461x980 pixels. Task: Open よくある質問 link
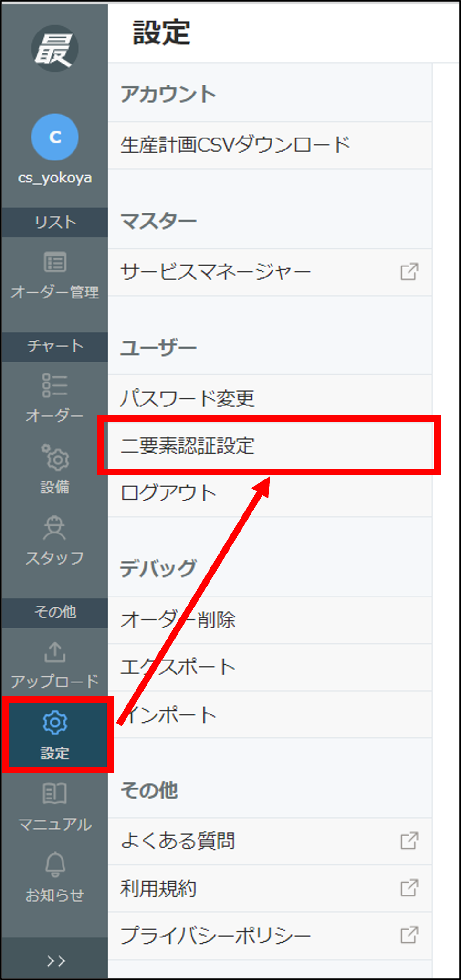pyautogui.click(x=270, y=841)
